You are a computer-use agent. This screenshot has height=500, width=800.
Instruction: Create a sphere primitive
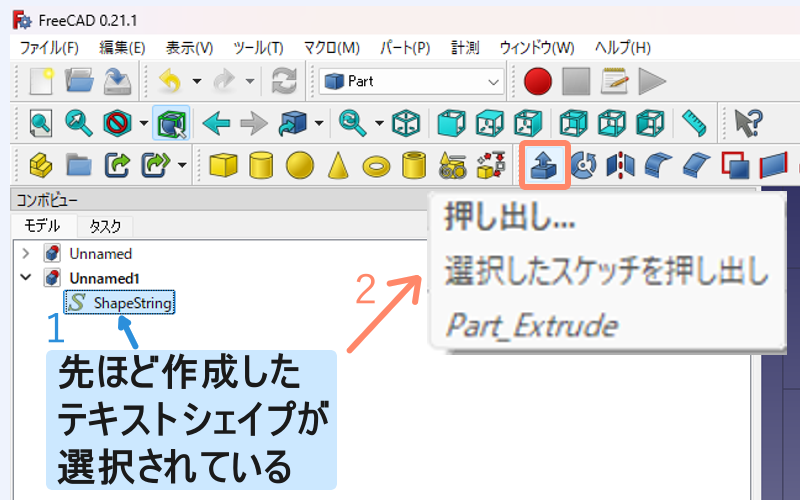pos(299,165)
